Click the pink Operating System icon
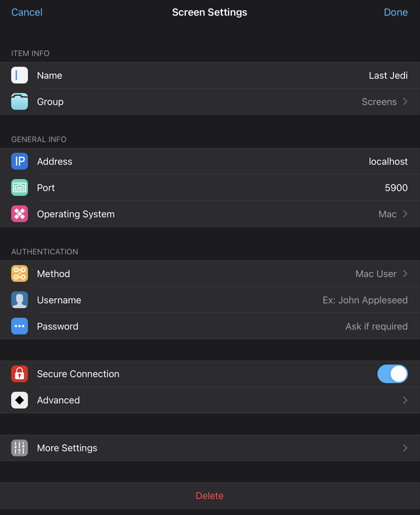 pyautogui.click(x=19, y=214)
